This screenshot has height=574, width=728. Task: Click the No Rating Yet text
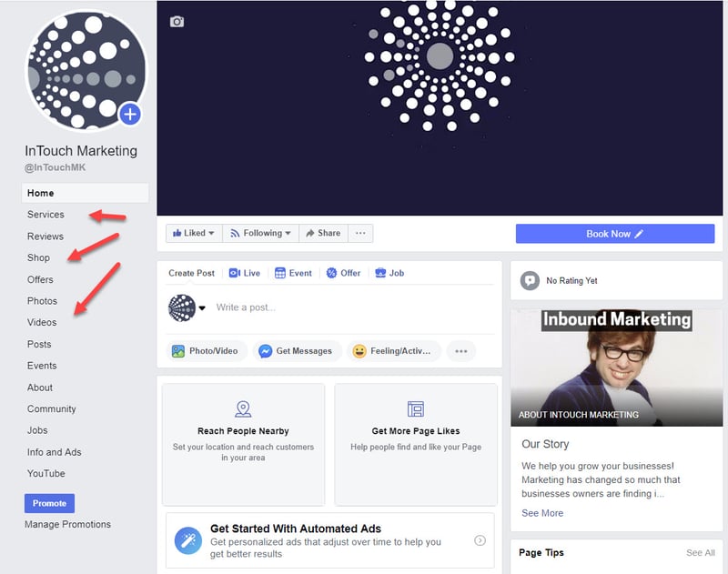click(571, 281)
